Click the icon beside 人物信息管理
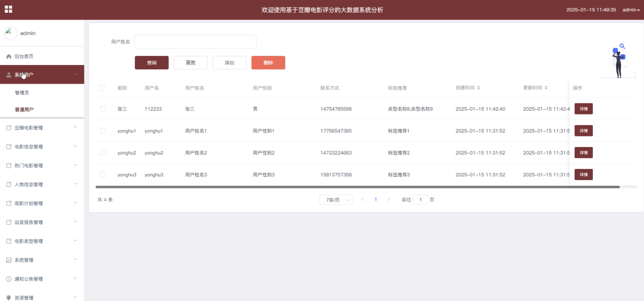Viewport: 644px width, 301px height. [x=9, y=184]
